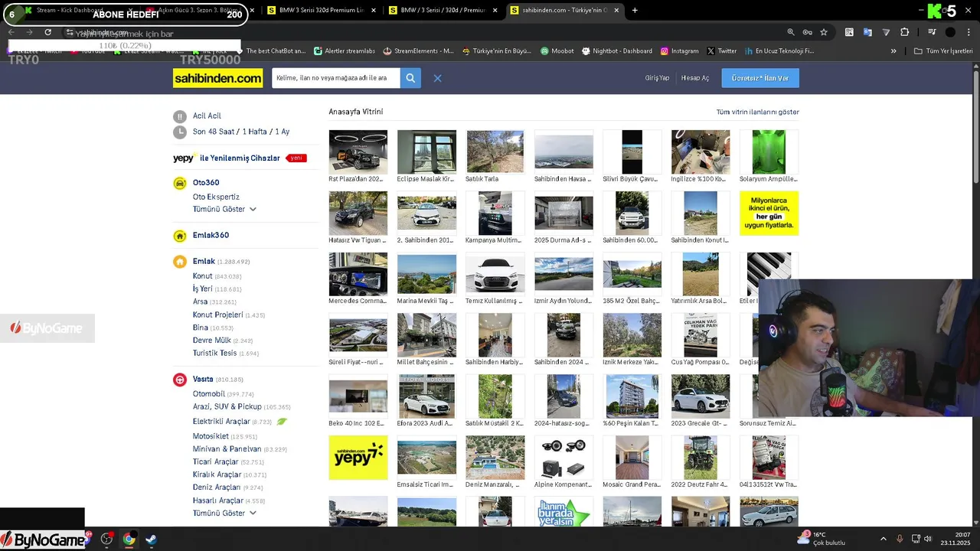Expand Tümünü Göster under Oto360
Viewport: 980px width, 551px height.
pyautogui.click(x=224, y=209)
